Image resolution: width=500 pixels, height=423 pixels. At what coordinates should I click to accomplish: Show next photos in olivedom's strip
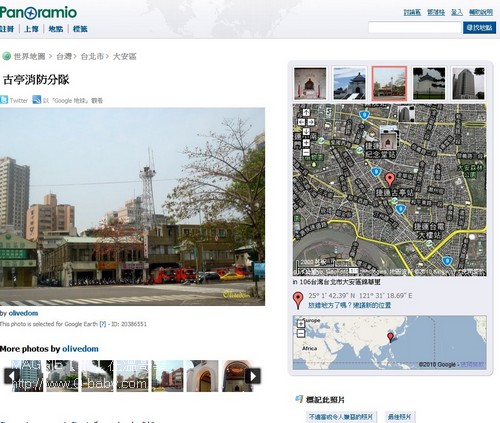[x=253, y=376]
